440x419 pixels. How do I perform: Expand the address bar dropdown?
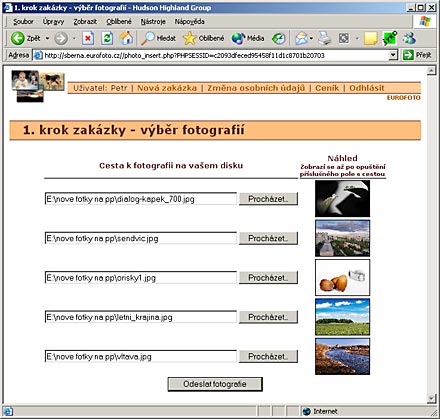pyautogui.click(x=393, y=55)
